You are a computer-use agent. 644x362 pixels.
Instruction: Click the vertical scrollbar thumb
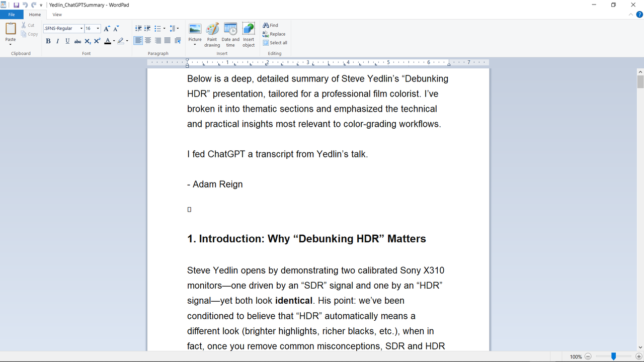(640, 82)
